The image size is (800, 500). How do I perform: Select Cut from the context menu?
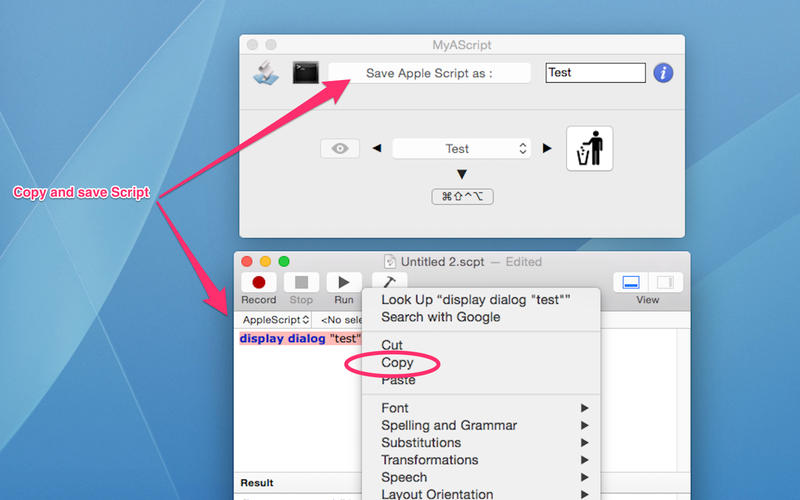pos(481,345)
